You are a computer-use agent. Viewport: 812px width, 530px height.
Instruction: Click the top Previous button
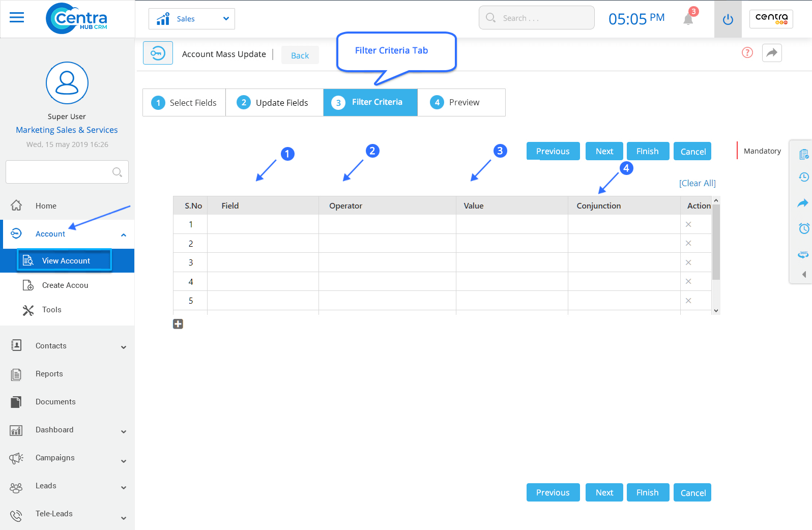coord(553,151)
